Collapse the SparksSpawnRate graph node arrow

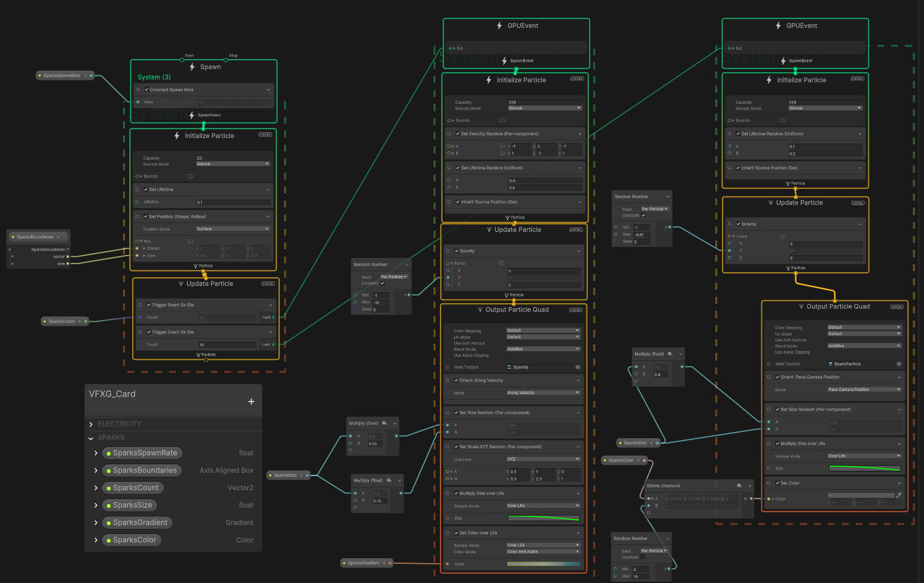point(86,76)
